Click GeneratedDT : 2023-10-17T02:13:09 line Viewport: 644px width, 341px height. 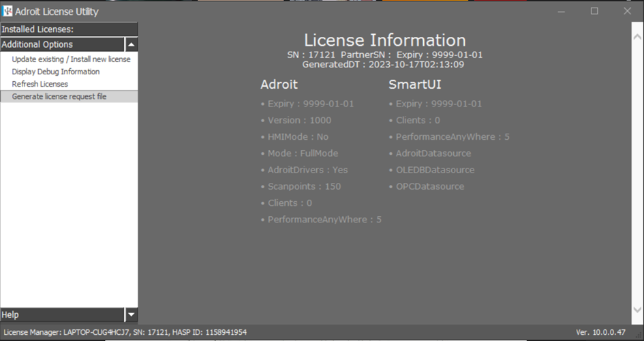(383, 65)
